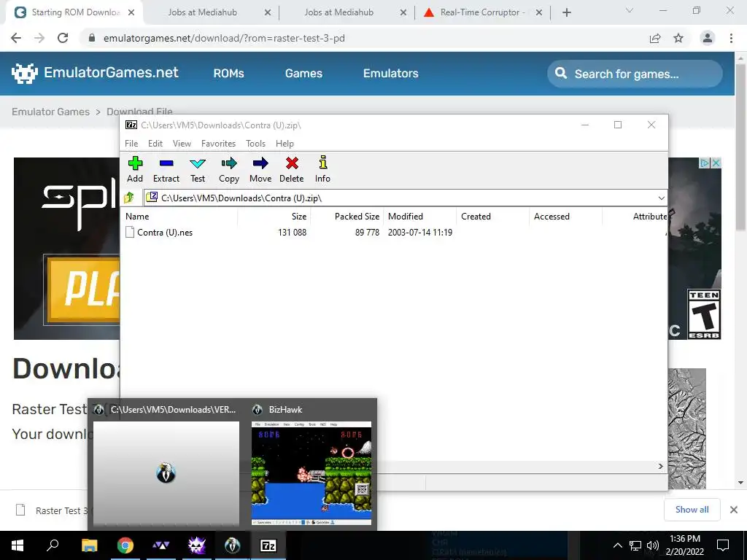Viewport: 747px width, 560px height.
Task: Open the ROMs navigation link
Action: (228, 74)
